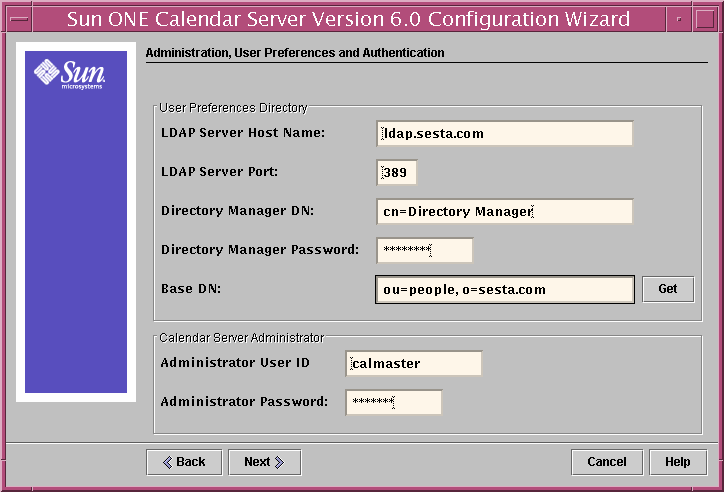
Task: Click the 'Base DN:' label
Action: tap(191, 289)
